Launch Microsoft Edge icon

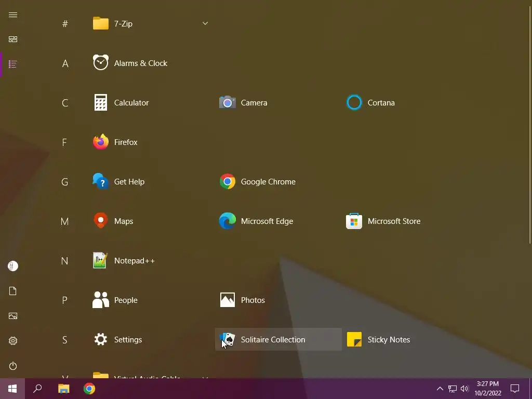[228, 221]
